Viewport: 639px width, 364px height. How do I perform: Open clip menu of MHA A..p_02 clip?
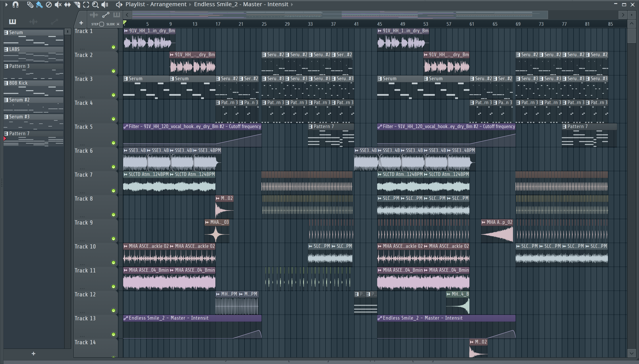[x=484, y=223]
